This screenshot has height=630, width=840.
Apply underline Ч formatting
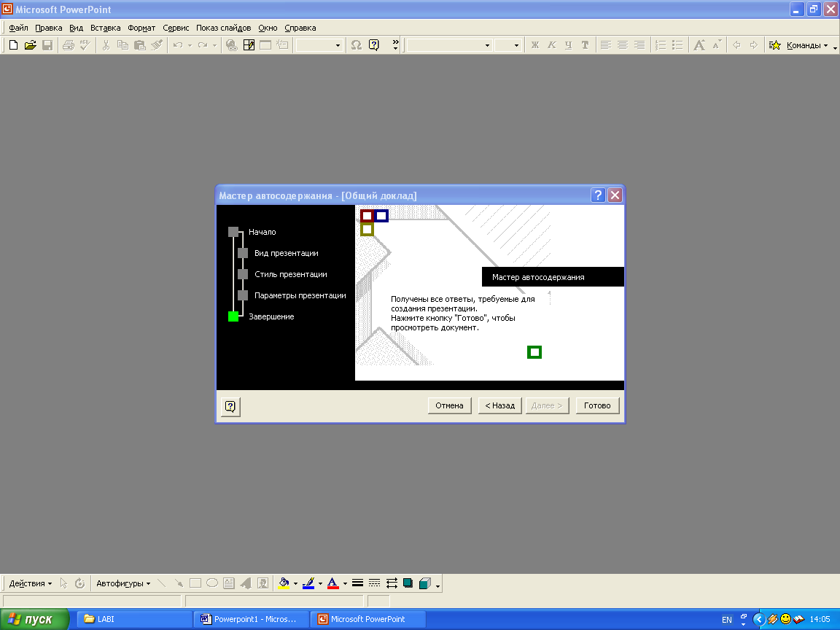click(569, 45)
